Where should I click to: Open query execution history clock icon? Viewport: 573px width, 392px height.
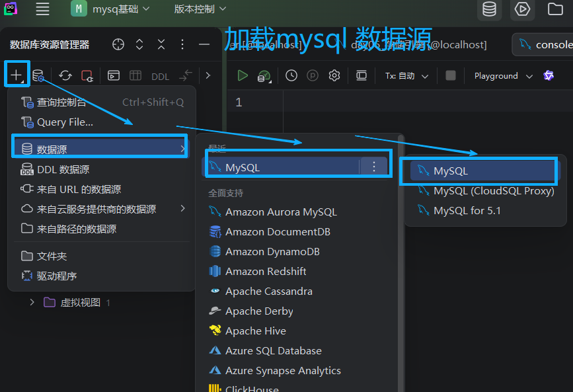point(291,75)
